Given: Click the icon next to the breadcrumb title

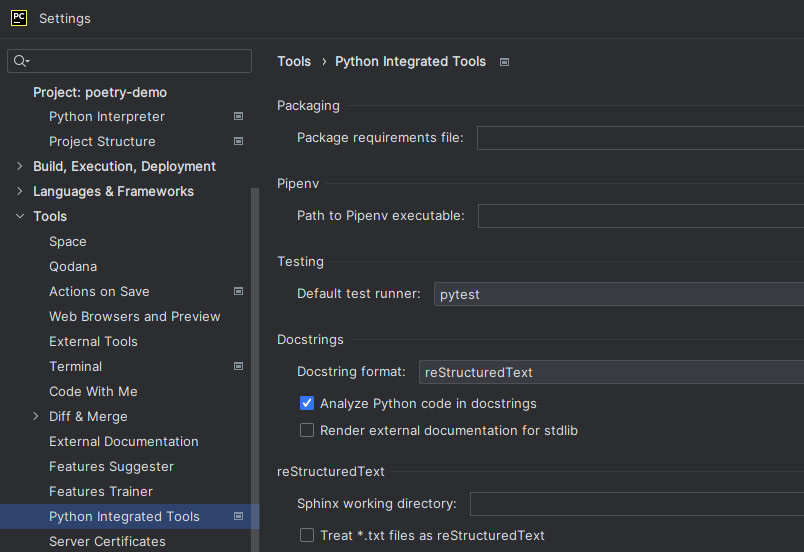Looking at the screenshot, I should 504,62.
